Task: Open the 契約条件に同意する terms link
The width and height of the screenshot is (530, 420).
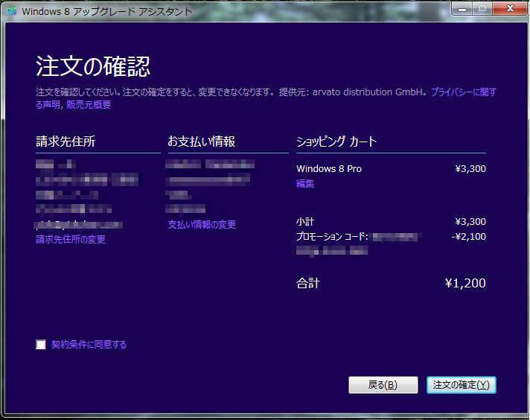Action: click(x=89, y=345)
